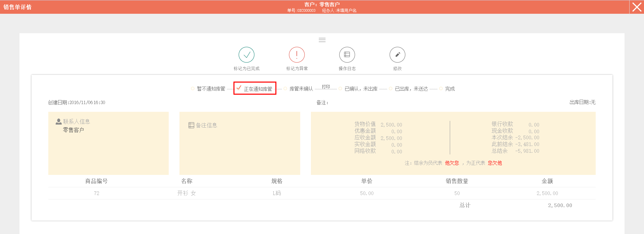Click the 打印 print link
The height and width of the screenshot is (234, 644).
326,87
